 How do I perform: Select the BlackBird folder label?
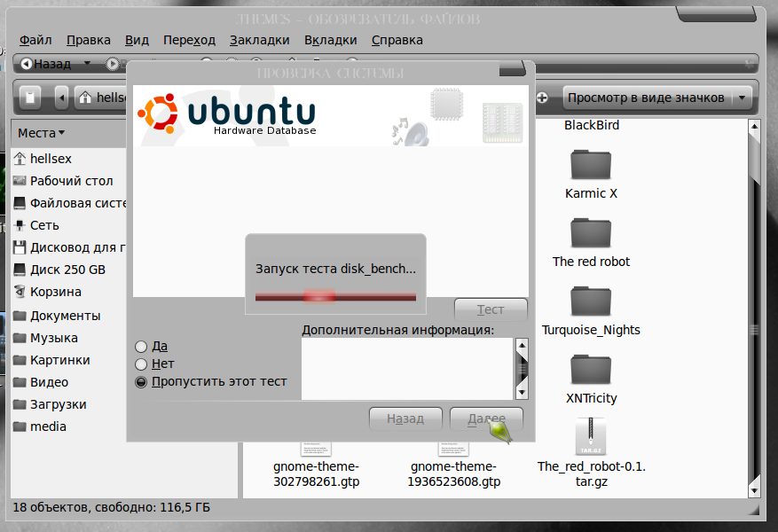click(592, 125)
